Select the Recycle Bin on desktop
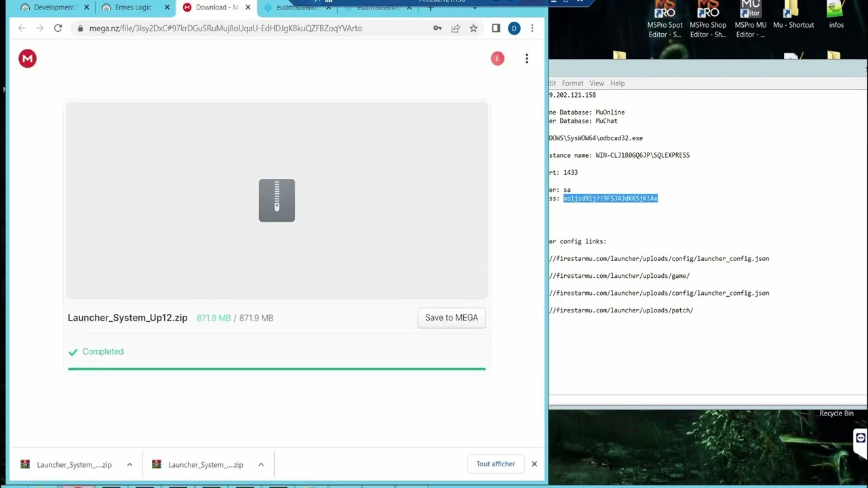The width and height of the screenshot is (868, 488). 836,413
